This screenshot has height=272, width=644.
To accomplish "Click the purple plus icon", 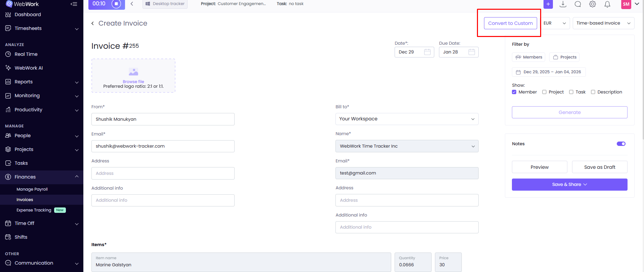I will coord(548,4).
